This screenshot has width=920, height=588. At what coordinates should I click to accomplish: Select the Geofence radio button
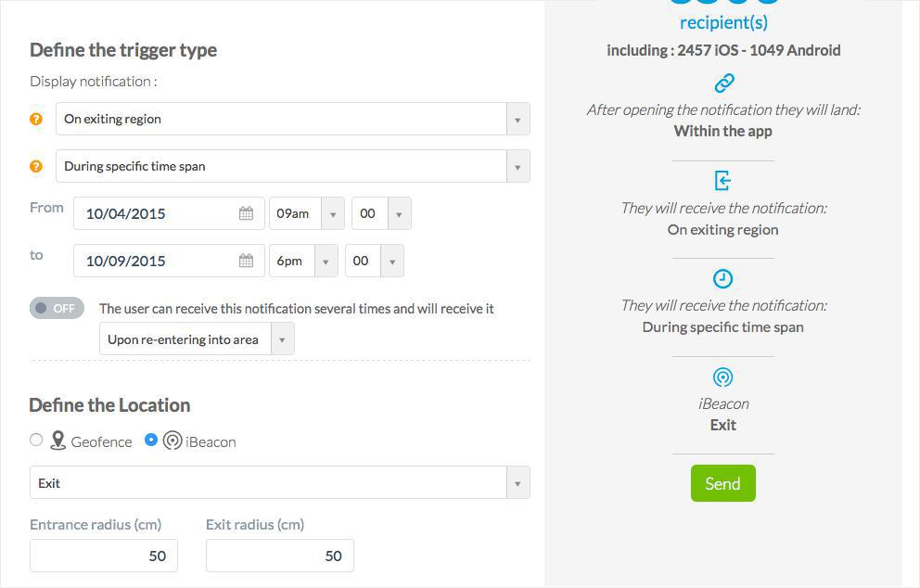pyautogui.click(x=36, y=441)
